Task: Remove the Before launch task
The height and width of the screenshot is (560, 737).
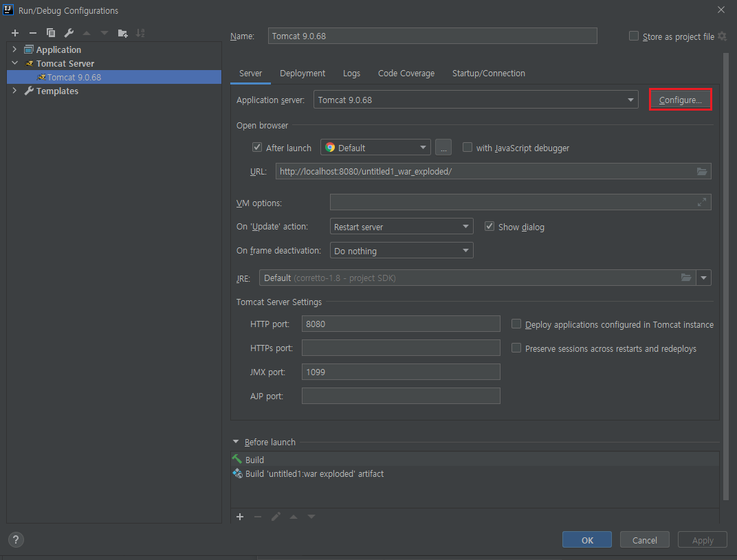Action: tap(258, 517)
